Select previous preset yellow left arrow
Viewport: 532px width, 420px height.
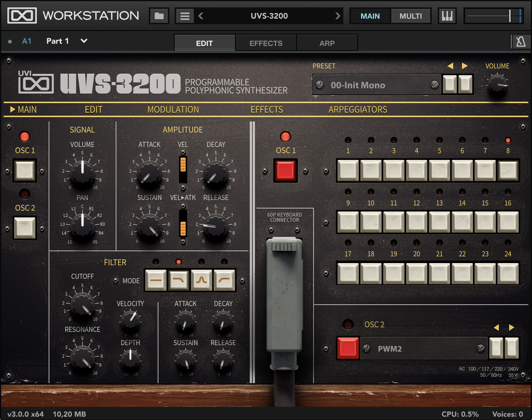[x=450, y=66]
